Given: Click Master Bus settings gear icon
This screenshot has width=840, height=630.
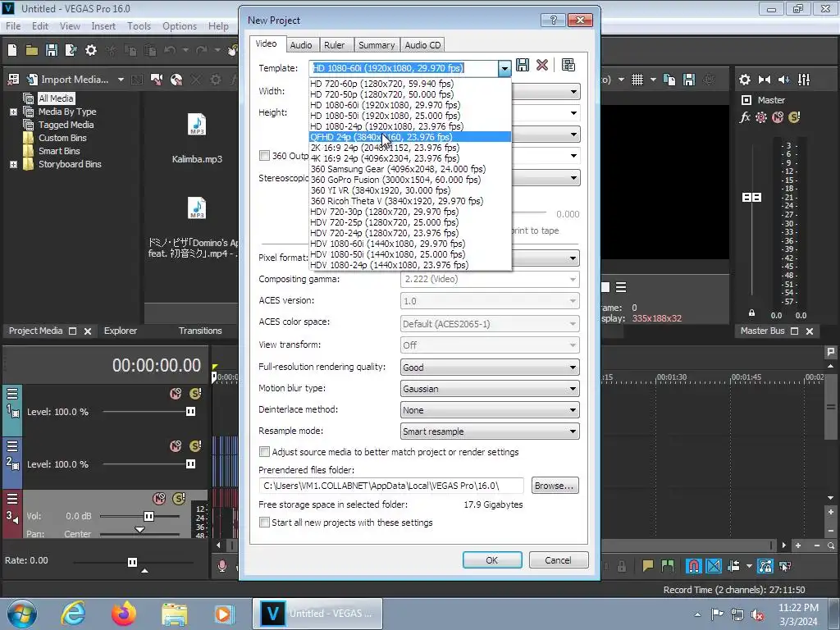Looking at the screenshot, I should coord(745,80).
